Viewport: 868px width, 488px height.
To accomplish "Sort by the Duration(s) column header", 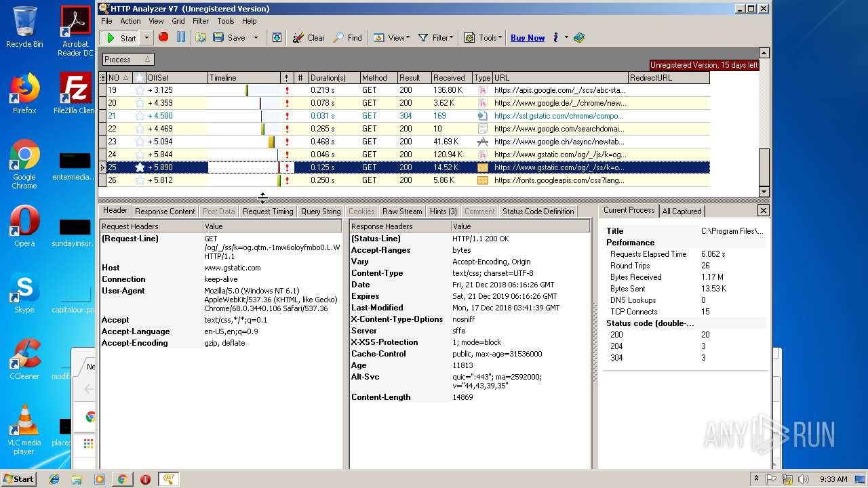I will coord(334,78).
